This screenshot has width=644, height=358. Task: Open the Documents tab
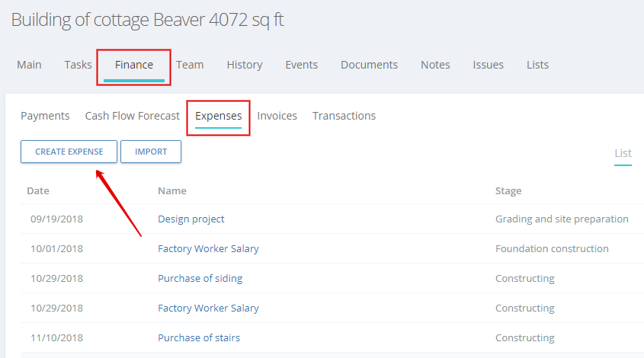pyautogui.click(x=369, y=65)
